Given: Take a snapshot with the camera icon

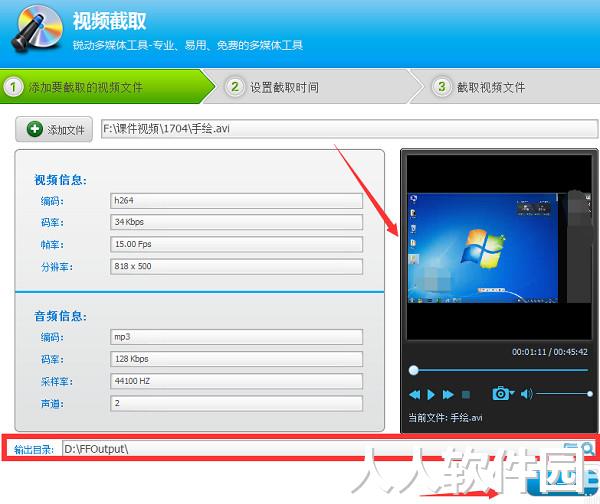Looking at the screenshot, I should 500,393.
